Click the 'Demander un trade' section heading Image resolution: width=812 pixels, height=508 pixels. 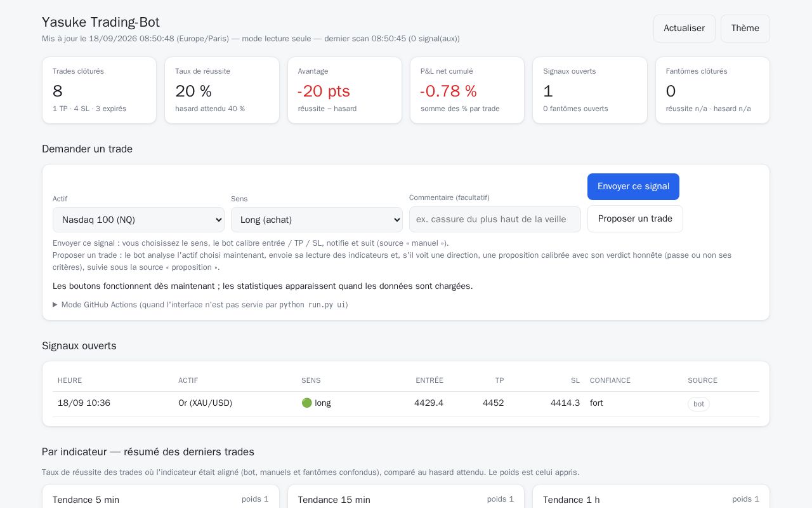[87, 149]
